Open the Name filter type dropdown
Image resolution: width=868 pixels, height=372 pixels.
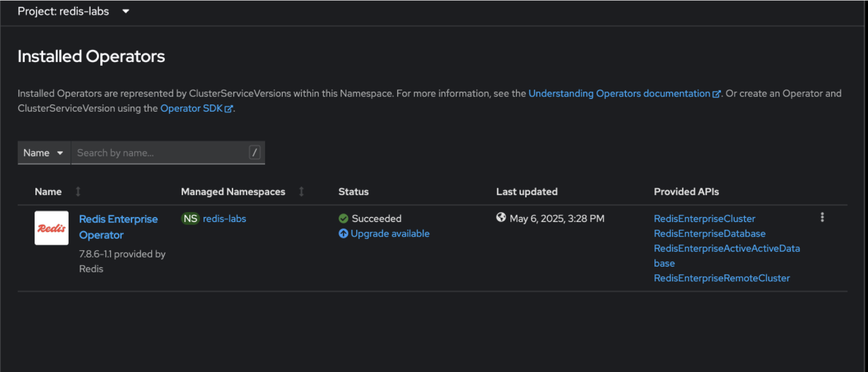click(44, 153)
